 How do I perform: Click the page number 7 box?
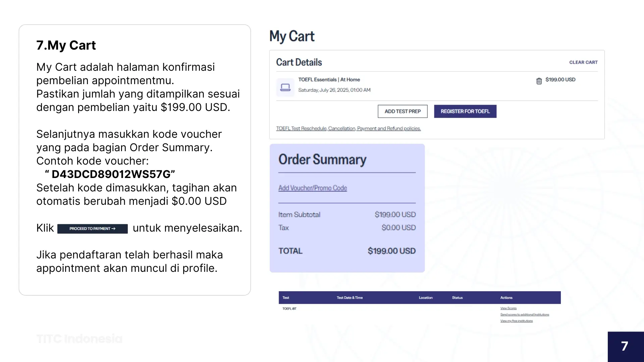click(x=625, y=346)
